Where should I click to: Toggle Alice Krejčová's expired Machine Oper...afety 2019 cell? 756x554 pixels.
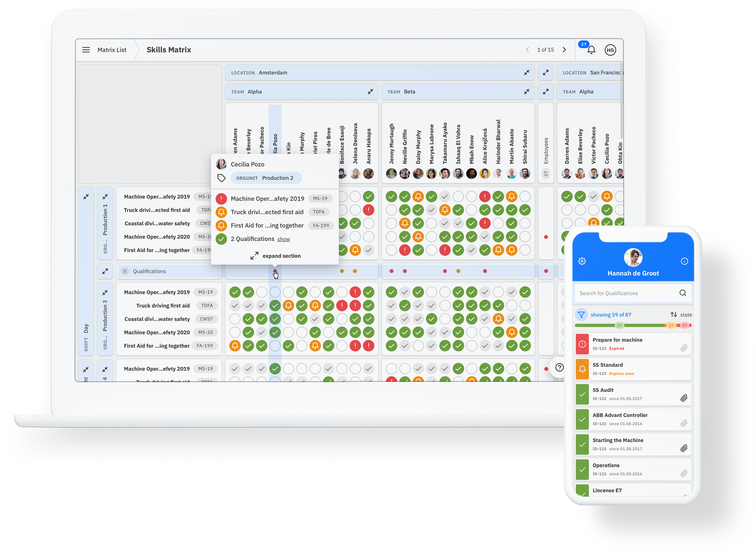click(x=485, y=197)
